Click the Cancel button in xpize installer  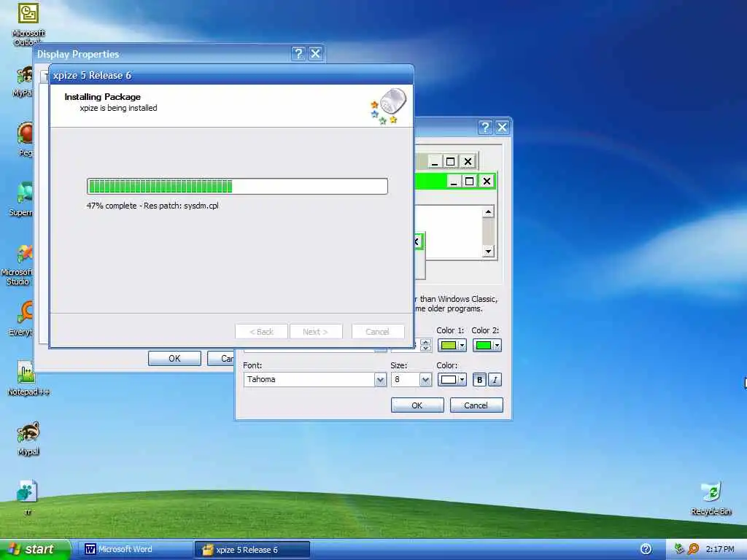point(377,332)
